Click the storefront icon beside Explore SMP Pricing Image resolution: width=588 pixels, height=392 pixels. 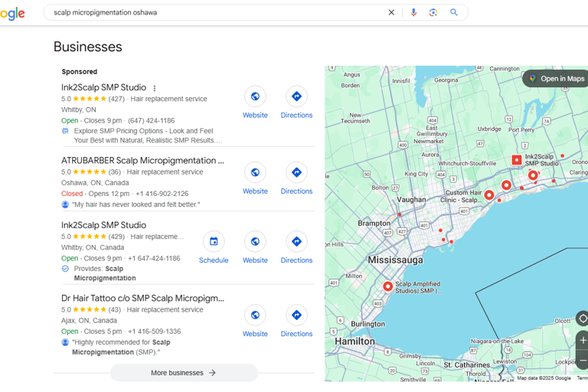click(x=65, y=131)
